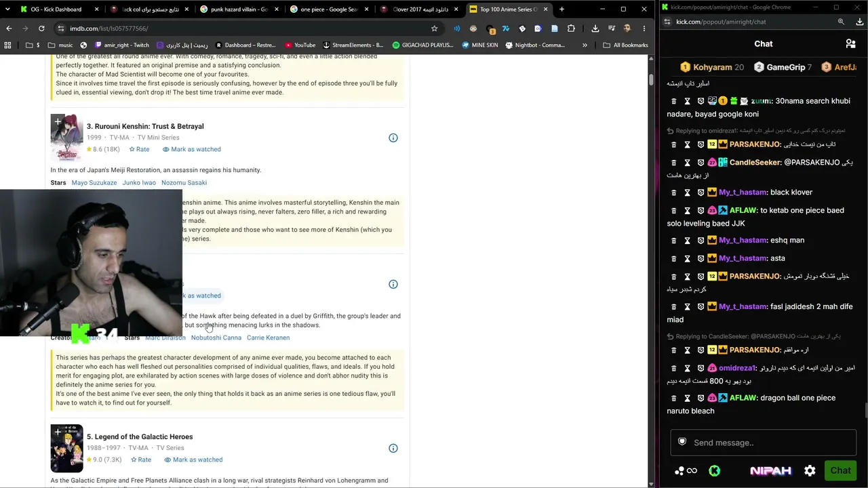Add Rurouni Kenshin to watchlist via poster plus
This screenshot has height=488, width=868.
point(58,122)
